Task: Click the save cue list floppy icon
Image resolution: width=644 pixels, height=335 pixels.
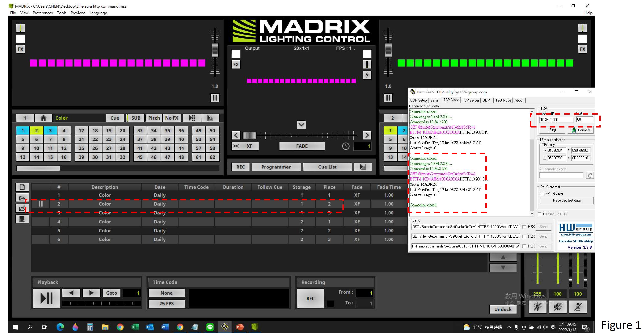Action: coord(22,219)
